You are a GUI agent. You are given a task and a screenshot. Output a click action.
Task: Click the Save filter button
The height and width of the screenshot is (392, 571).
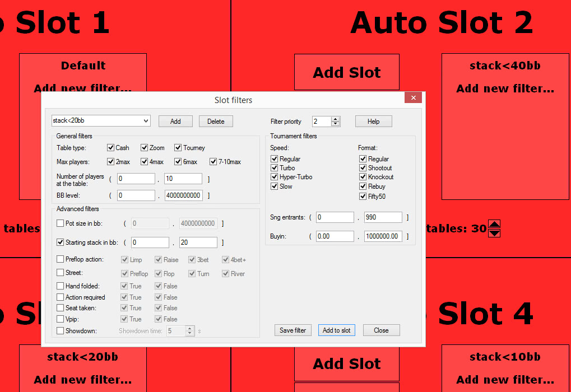293,330
